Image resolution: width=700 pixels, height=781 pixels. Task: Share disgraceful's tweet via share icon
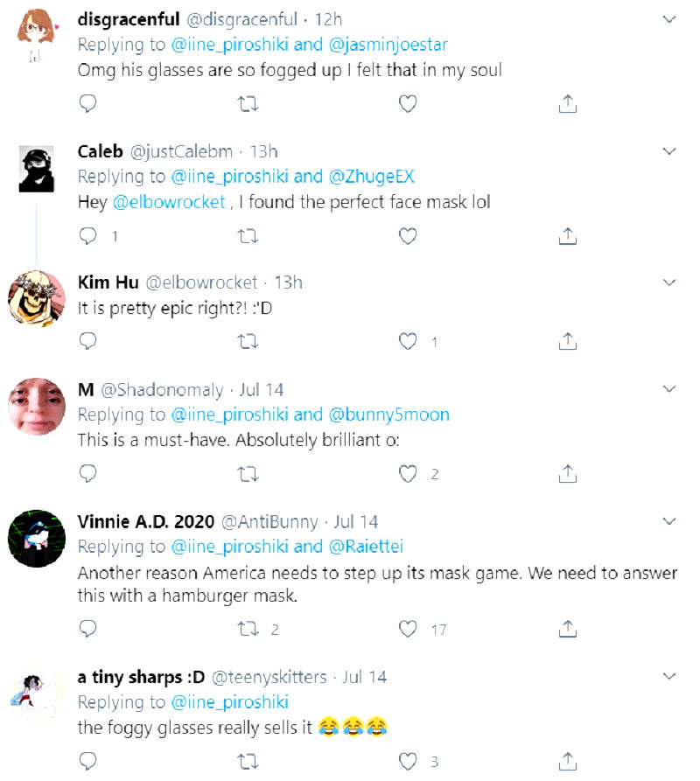pos(567,104)
